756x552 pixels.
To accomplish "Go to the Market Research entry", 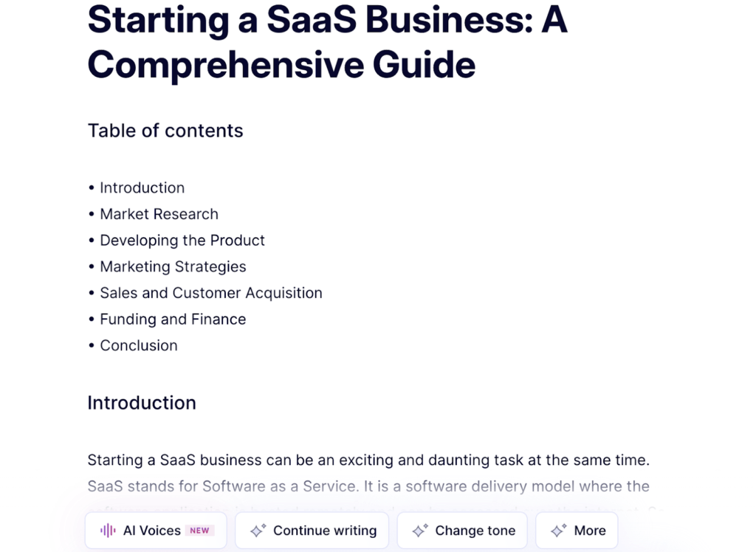I will [159, 214].
